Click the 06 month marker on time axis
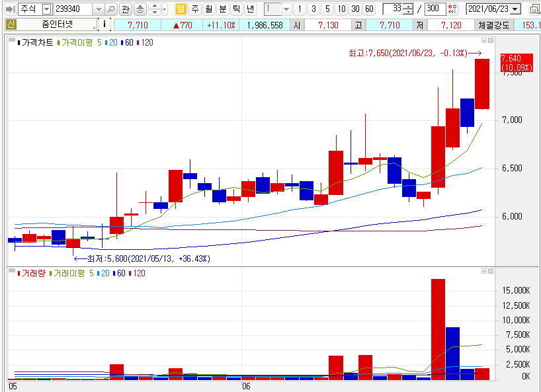541x392 pixels. click(x=246, y=386)
